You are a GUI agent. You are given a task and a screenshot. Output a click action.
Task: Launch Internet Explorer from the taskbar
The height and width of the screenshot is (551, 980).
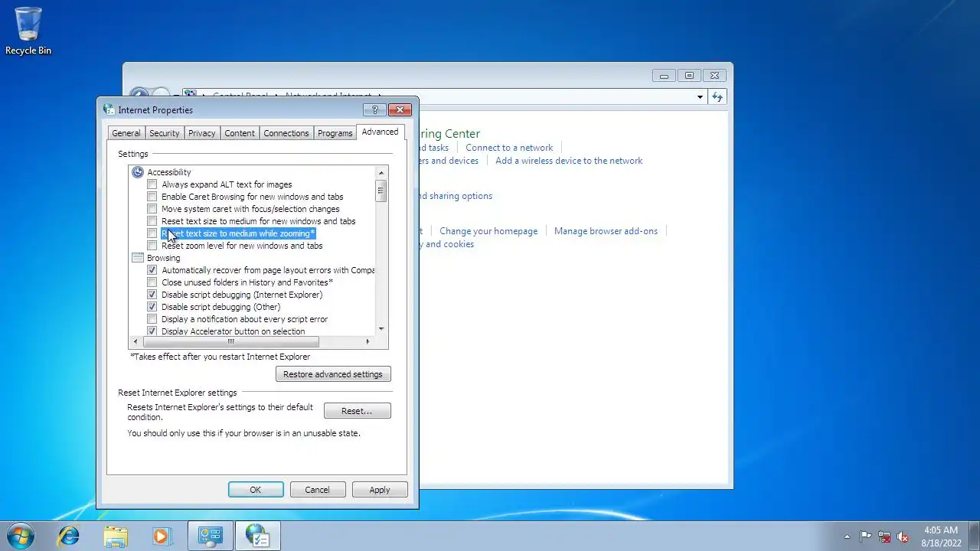pos(69,536)
